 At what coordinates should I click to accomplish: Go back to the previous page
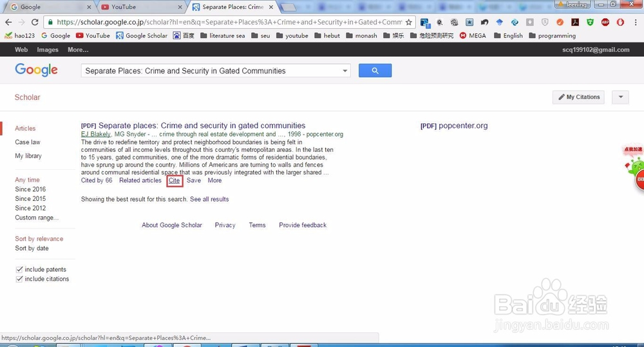pyautogui.click(x=8, y=22)
